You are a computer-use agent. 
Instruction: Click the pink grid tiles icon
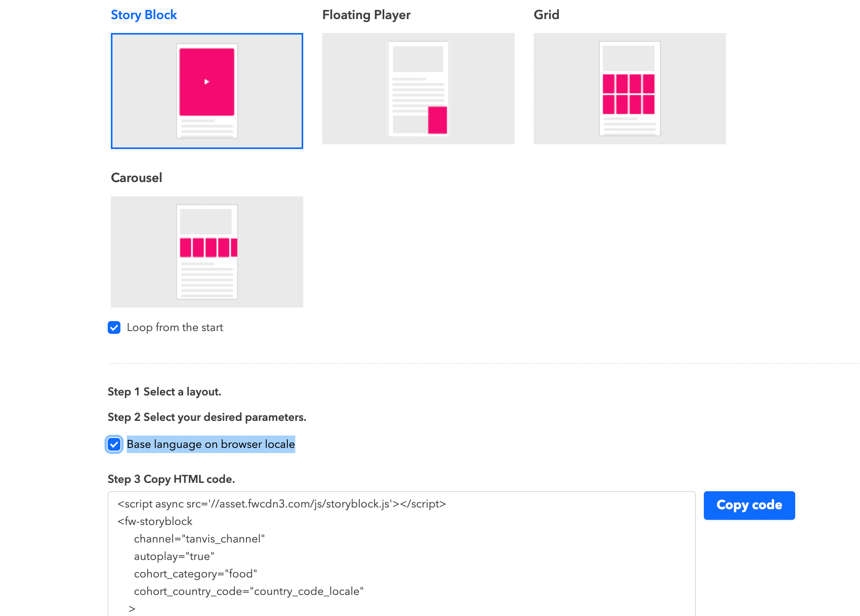(x=628, y=94)
